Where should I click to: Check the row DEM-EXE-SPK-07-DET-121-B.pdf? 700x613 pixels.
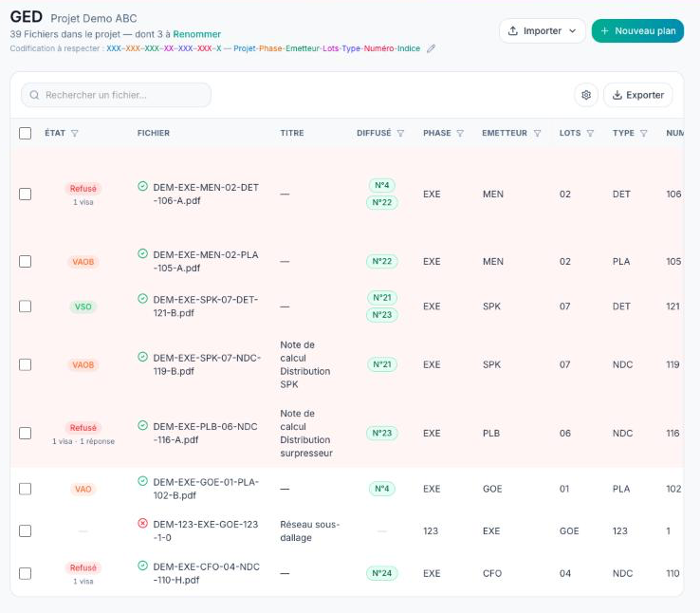coord(25,306)
